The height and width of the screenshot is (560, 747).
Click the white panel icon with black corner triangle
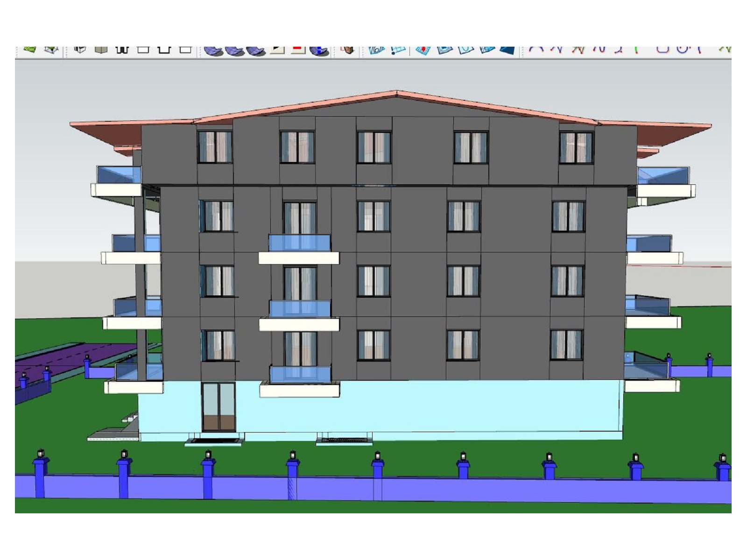(x=278, y=50)
